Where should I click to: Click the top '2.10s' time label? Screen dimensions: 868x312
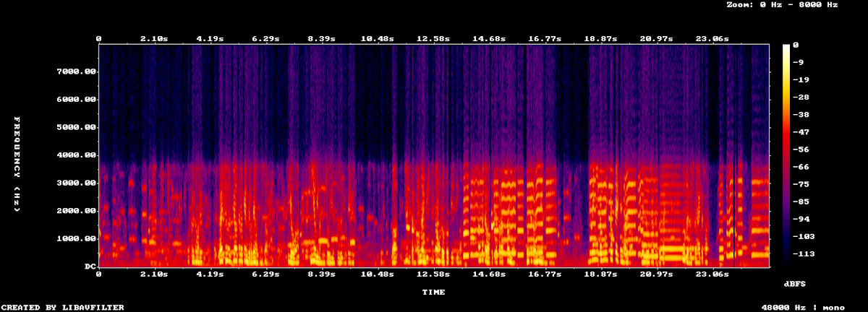point(154,38)
